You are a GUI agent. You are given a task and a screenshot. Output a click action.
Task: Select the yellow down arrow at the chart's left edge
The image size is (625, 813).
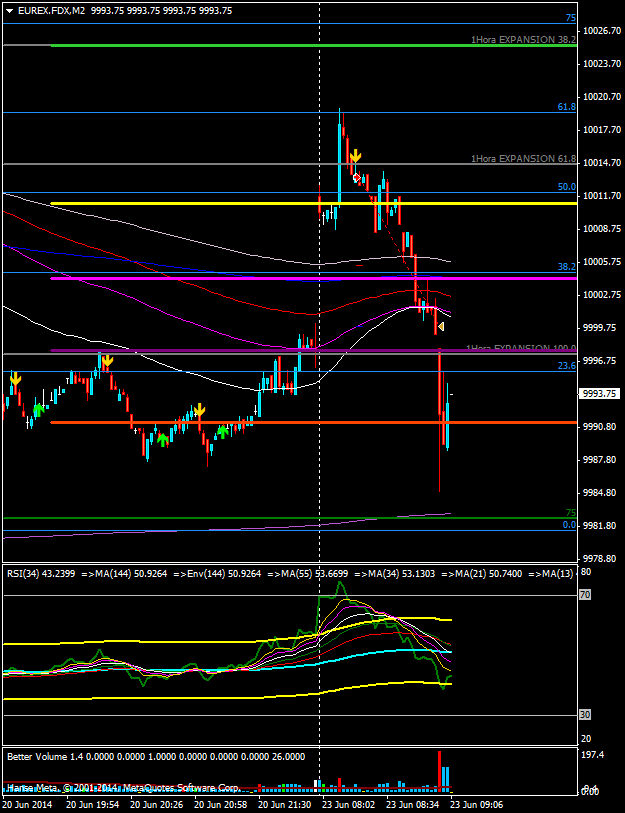[15, 379]
